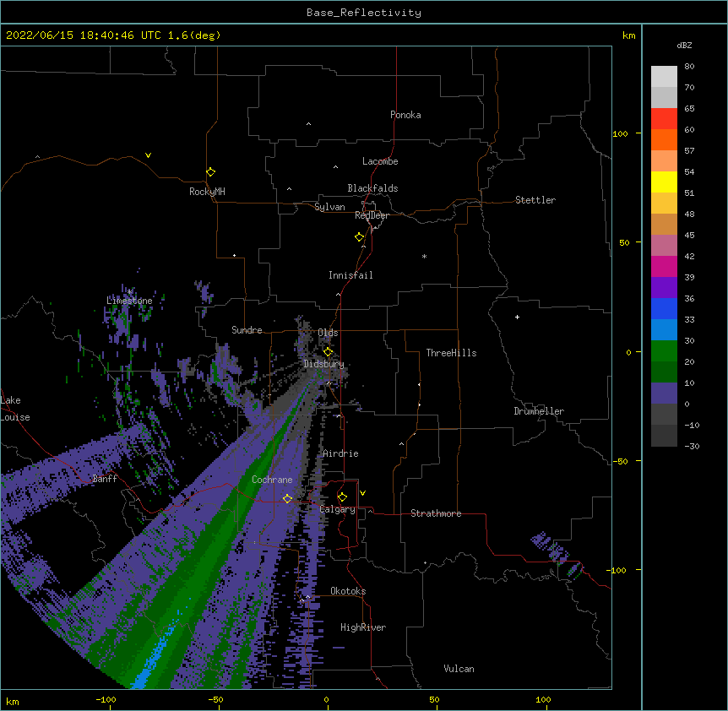
Task: Click the Base_Reflectivity title text
Action: tap(364, 13)
